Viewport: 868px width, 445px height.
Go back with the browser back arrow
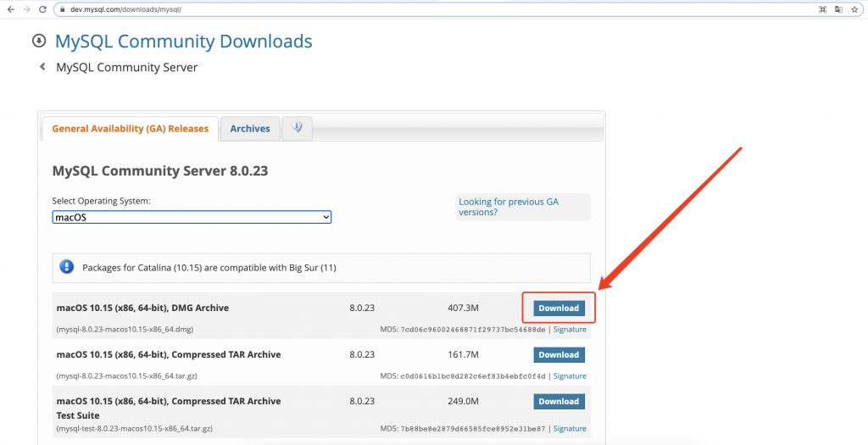(x=10, y=9)
